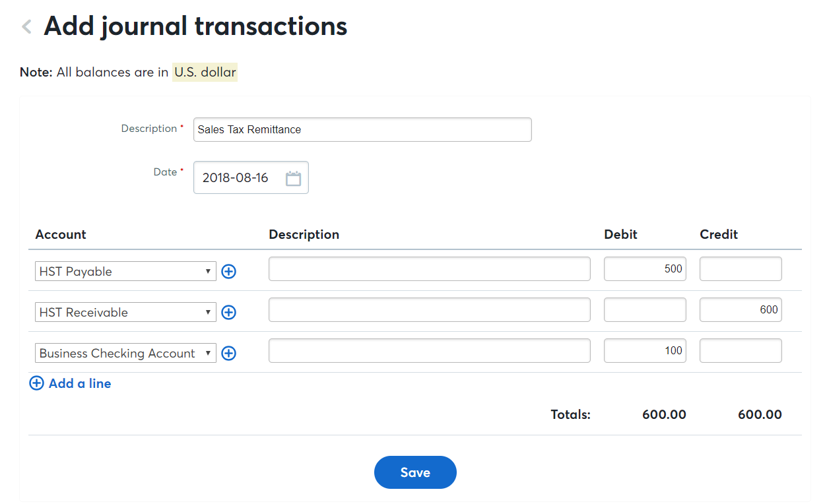Select the debit field containing 500
This screenshot has width=825, height=504.
coord(645,268)
